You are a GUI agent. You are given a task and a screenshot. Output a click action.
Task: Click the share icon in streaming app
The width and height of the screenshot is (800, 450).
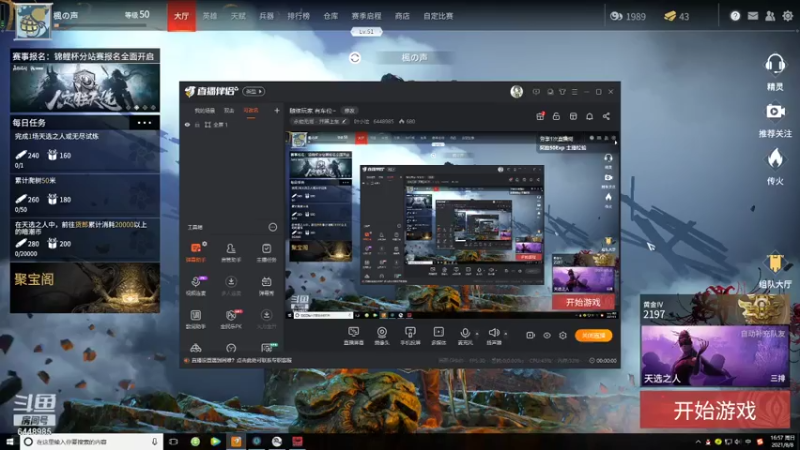[606, 116]
